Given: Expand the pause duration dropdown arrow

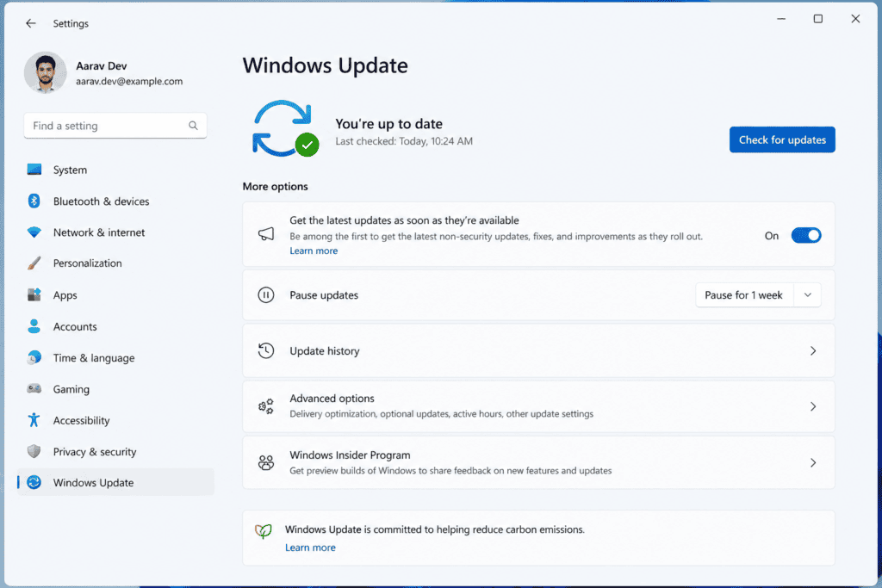Looking at the screenshot, I should coord(808,295).
